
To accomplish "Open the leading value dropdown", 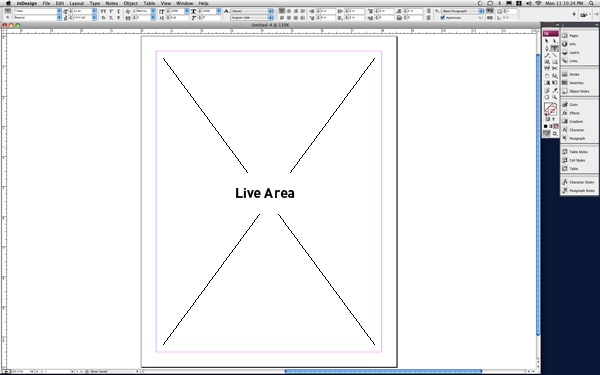I will point(94,18).
